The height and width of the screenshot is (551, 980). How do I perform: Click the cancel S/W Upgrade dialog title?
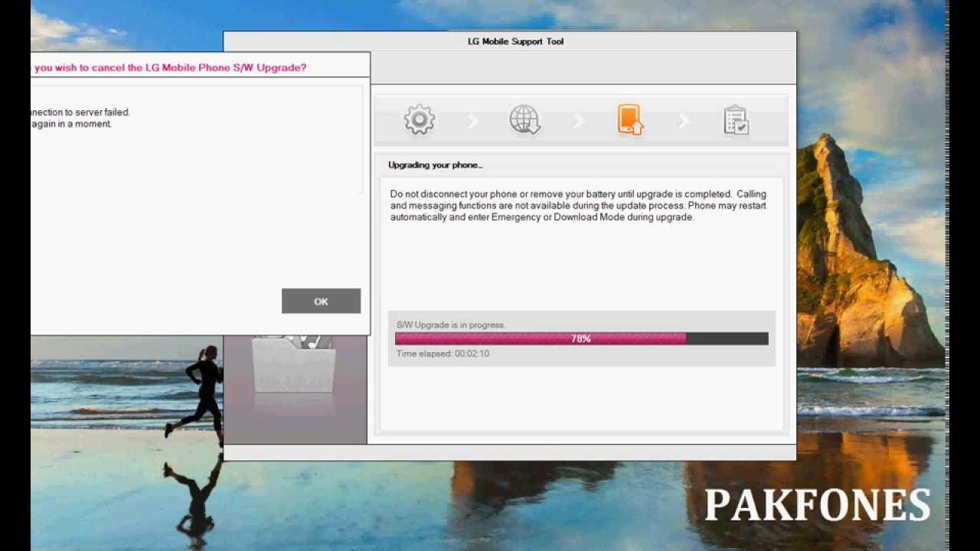[169, 67]
